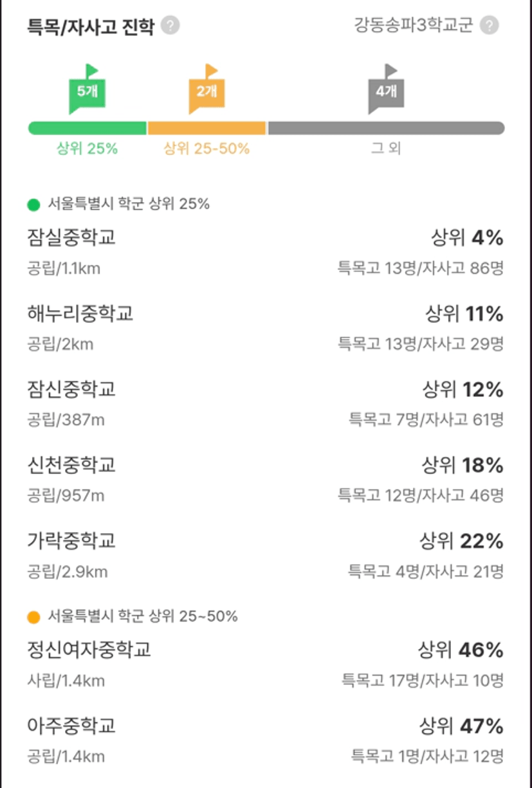532x788 pixels.
Task: Tap the gray 4개 flag marker
Action: [386, 89]
